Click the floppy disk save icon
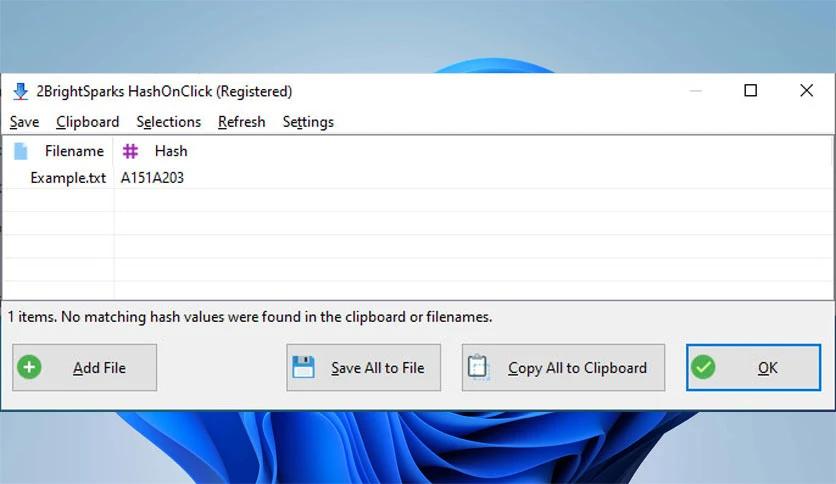The width and height of the screenshot is (836, 484). 303,367
